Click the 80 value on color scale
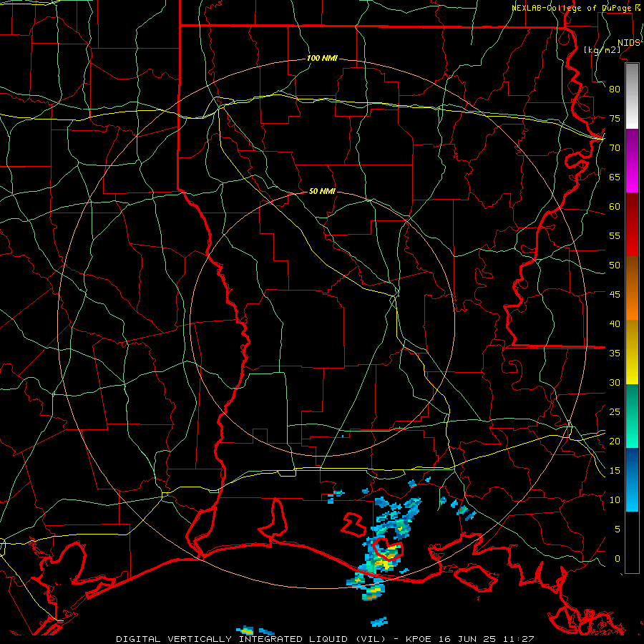 pos(615,89)
